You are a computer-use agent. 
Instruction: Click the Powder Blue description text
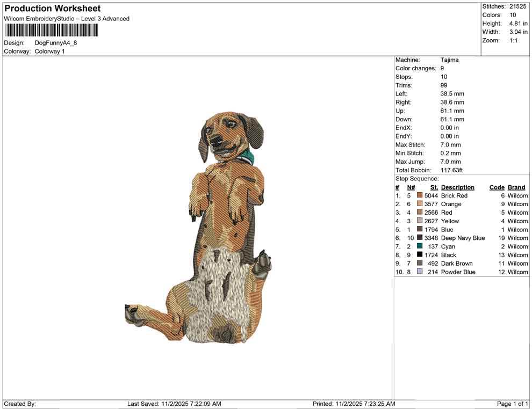(458, 272)
